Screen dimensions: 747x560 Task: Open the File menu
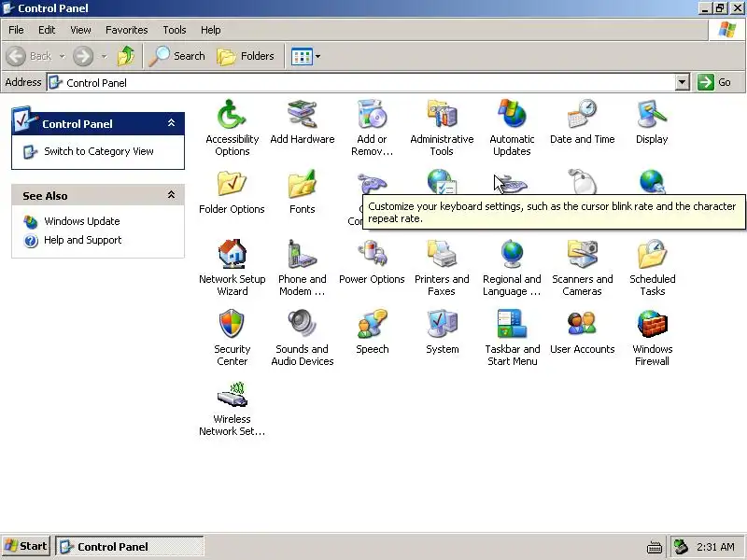[16, 30]
